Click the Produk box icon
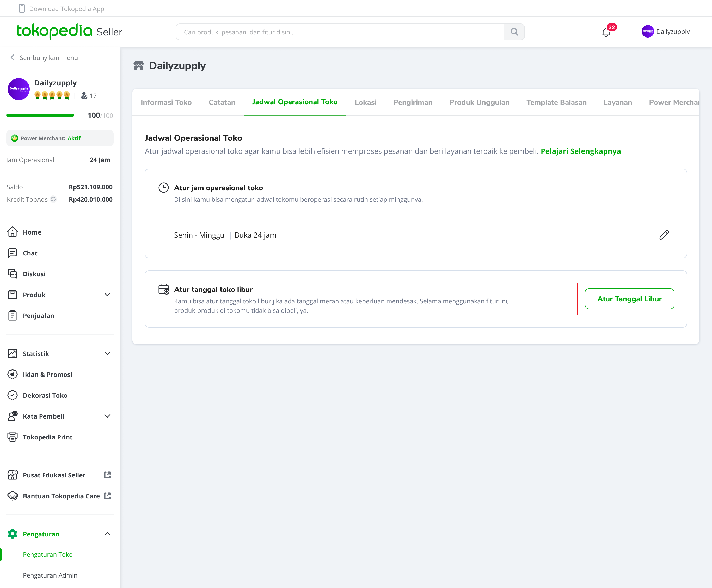The height and width of the screenshot is (588, 712). tap(13, 295)
